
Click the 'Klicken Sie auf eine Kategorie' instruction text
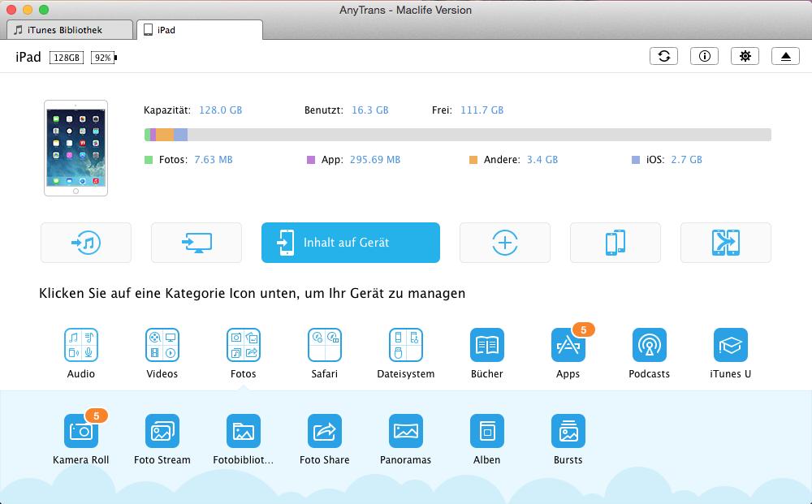253,294
